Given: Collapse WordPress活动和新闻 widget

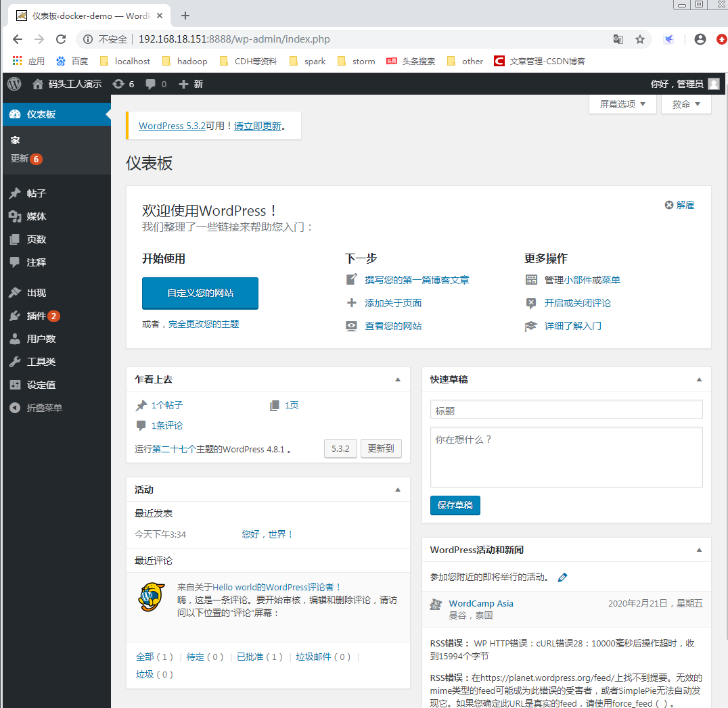Looking at the screenshot, I should click(699, 550).
